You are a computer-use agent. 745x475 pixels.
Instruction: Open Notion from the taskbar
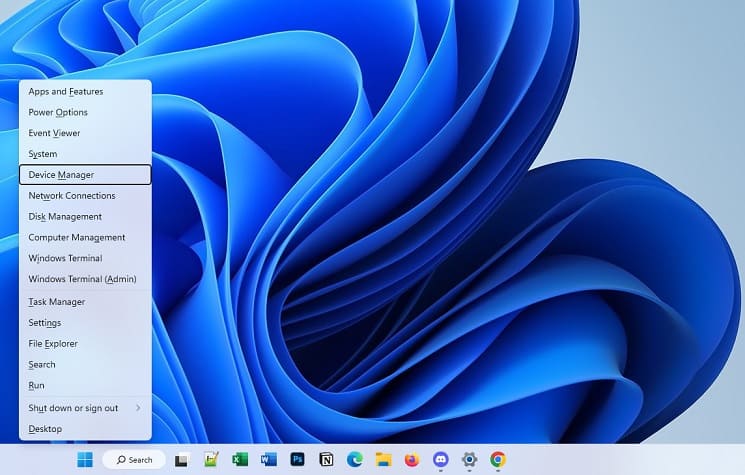tap(326, 459)
